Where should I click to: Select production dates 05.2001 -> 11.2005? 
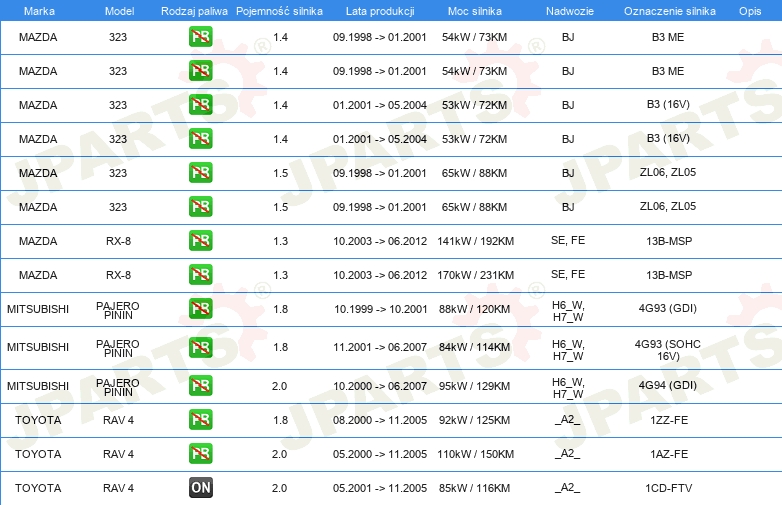coord(380,488)
